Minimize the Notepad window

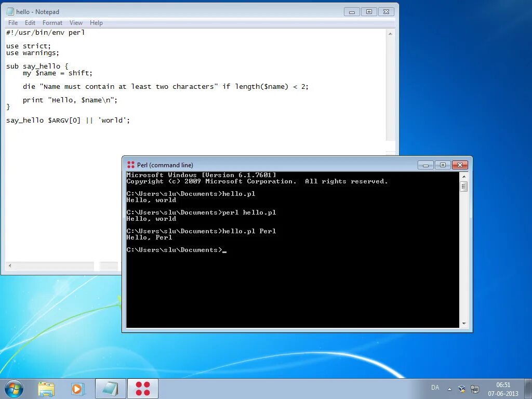(352, 12)
